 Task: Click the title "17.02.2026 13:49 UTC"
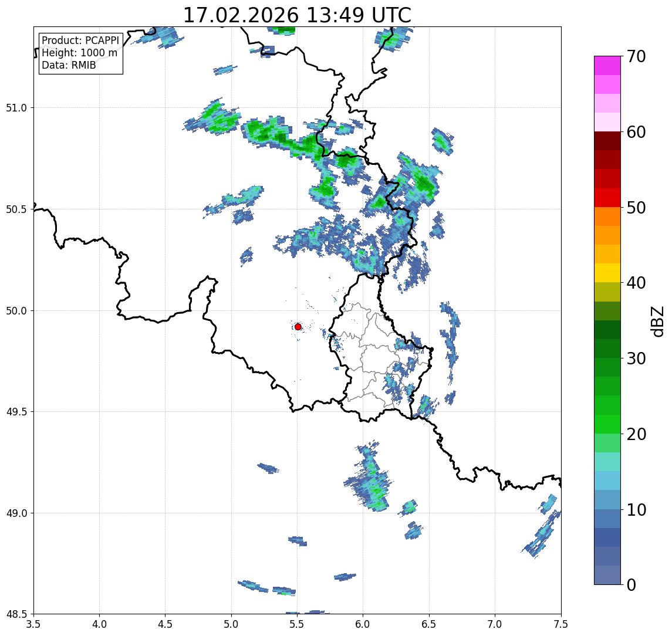tap(297, 15)
